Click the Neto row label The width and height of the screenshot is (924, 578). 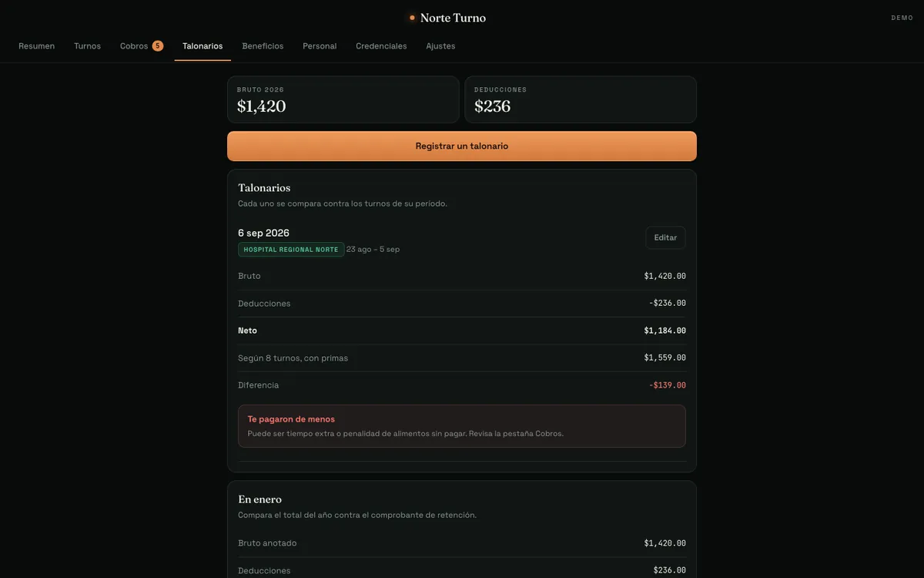[x=247, y=331]
